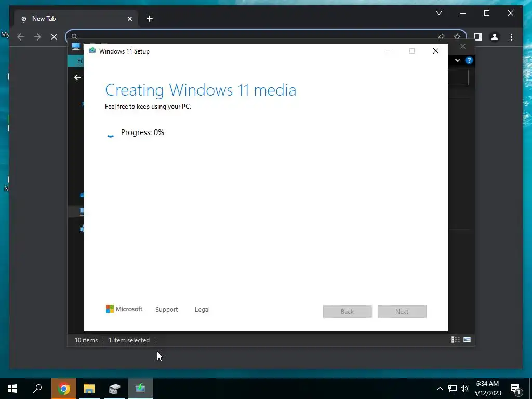The image size is (532, 399).
Task: Open Chrome's three-dot menu
Action: 511,37
